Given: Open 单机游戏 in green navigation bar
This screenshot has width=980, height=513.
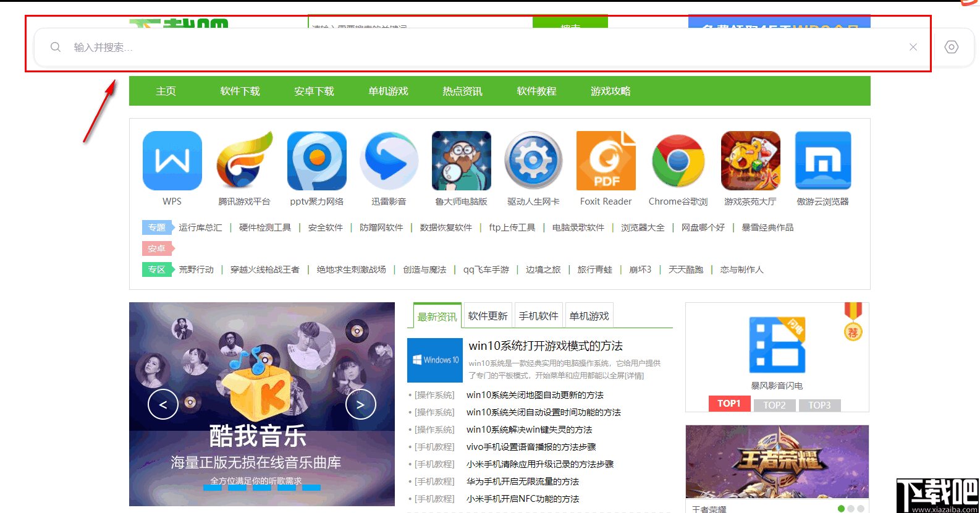Looking at the screenshot, I should click(389, 91).
